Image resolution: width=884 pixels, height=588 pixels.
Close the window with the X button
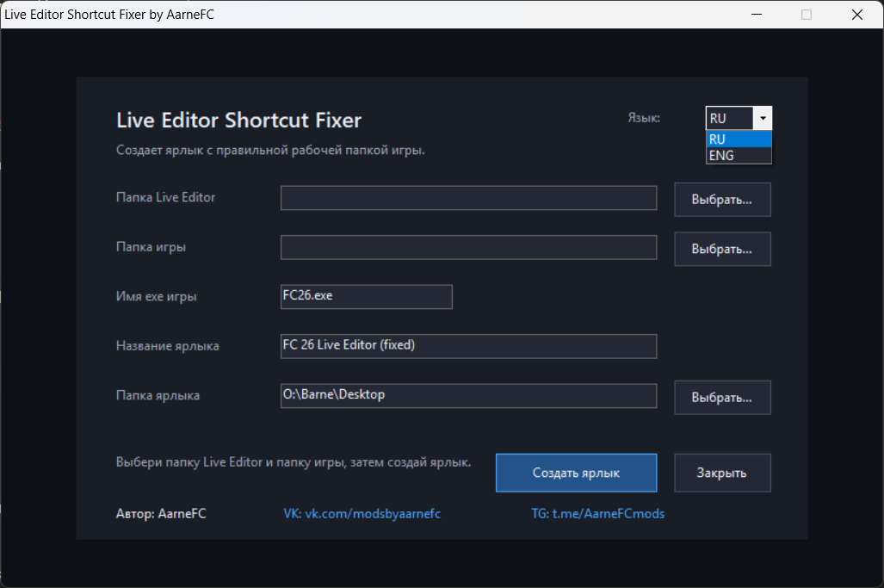857,14
